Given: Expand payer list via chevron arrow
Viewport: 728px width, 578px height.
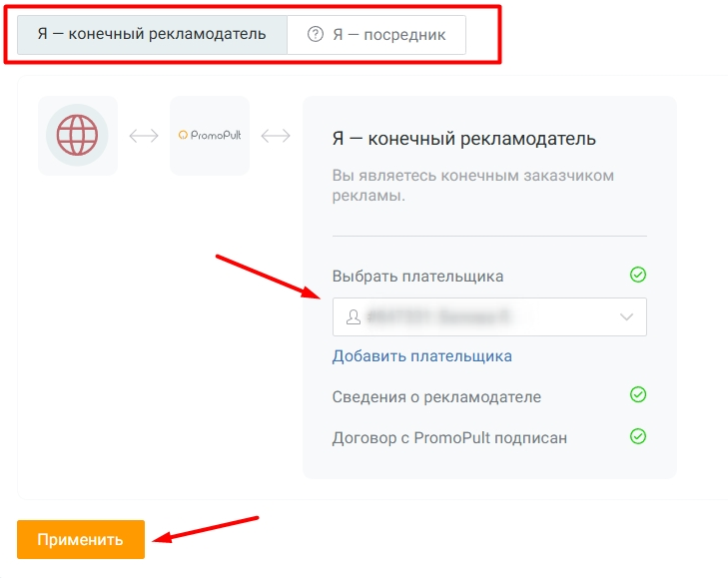Looking at the screenshot, I should pos(627,316).
